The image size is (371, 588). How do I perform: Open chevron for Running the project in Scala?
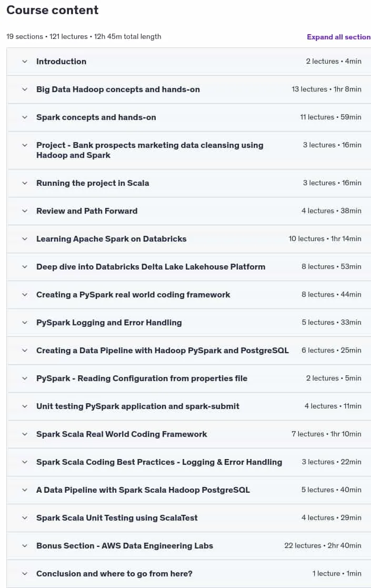click(x=25, y=183)
